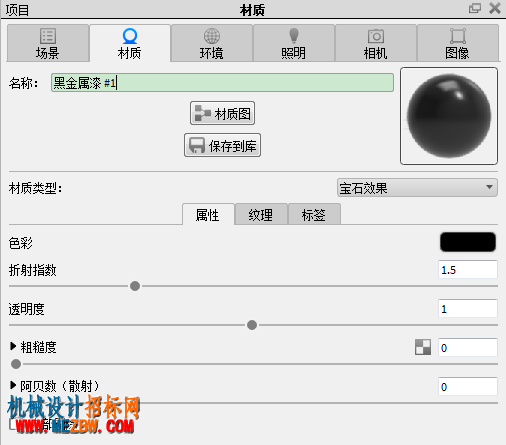Click the undock panel icon in title bar

pos(475,8)
